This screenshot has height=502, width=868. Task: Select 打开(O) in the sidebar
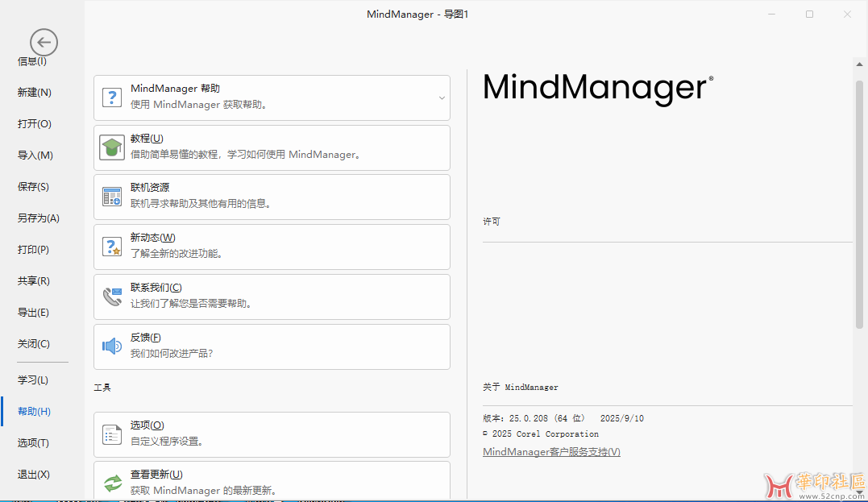pyautogui.click(x=33, y=123)
